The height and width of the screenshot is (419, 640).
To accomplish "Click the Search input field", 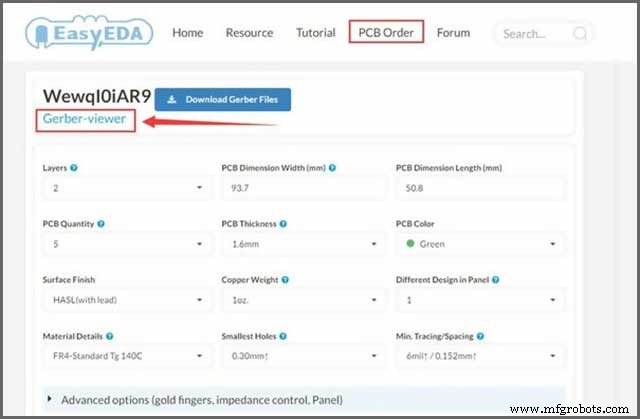I will coord(543,33).
